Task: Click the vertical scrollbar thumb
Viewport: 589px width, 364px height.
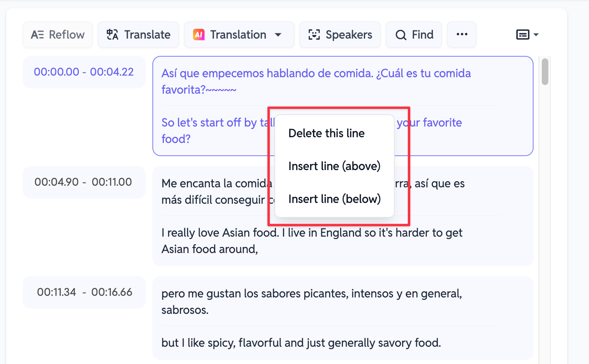Action: [x=545, y=71]
